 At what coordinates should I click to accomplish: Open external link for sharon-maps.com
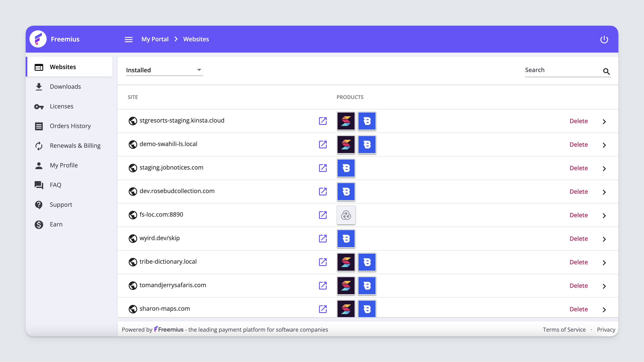click(323, 309)
